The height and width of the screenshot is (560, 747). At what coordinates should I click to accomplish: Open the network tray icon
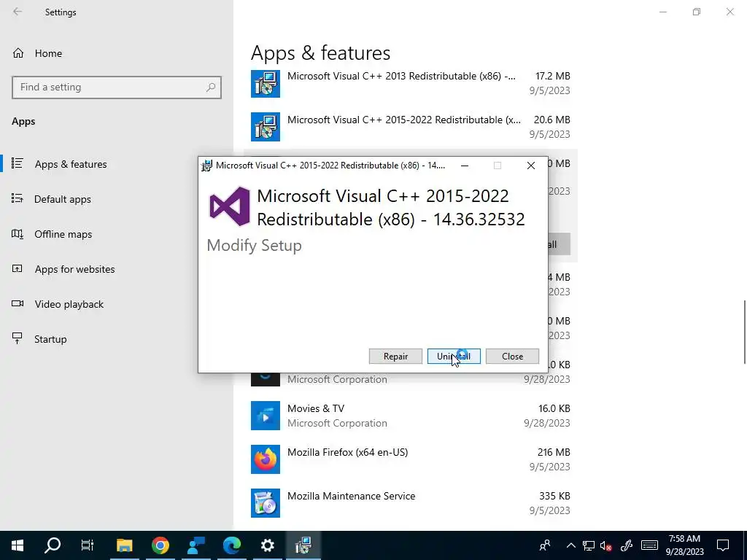[589, 545]
